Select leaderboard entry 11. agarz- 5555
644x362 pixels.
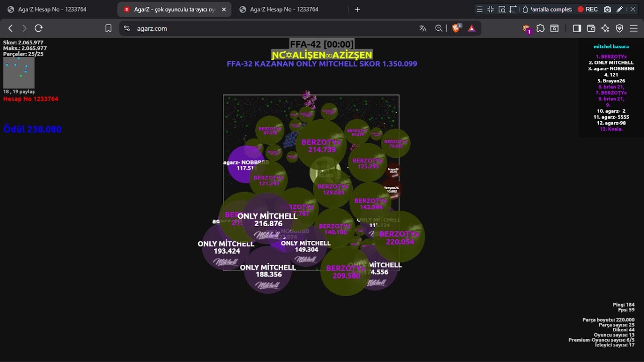[x=611, y=117]
